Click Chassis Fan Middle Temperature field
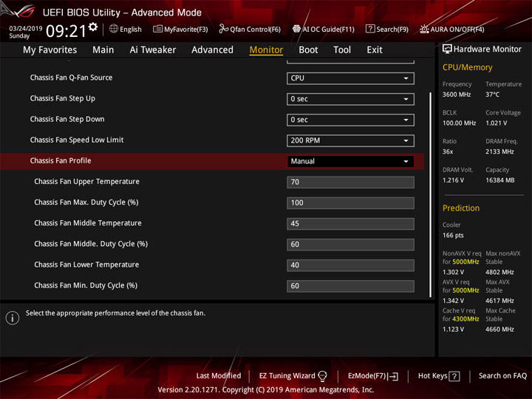Screen dimensions: 532x399 (350, 224)
